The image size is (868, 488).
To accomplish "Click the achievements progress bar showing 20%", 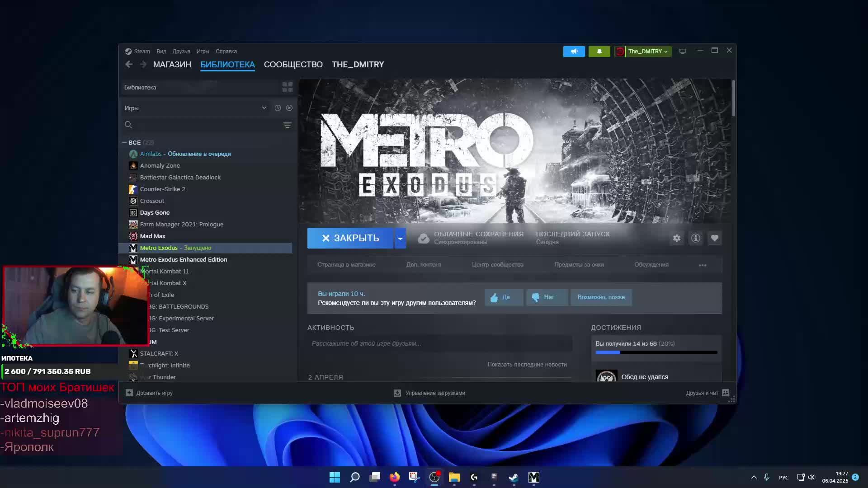I will click(x=656, y=352).
